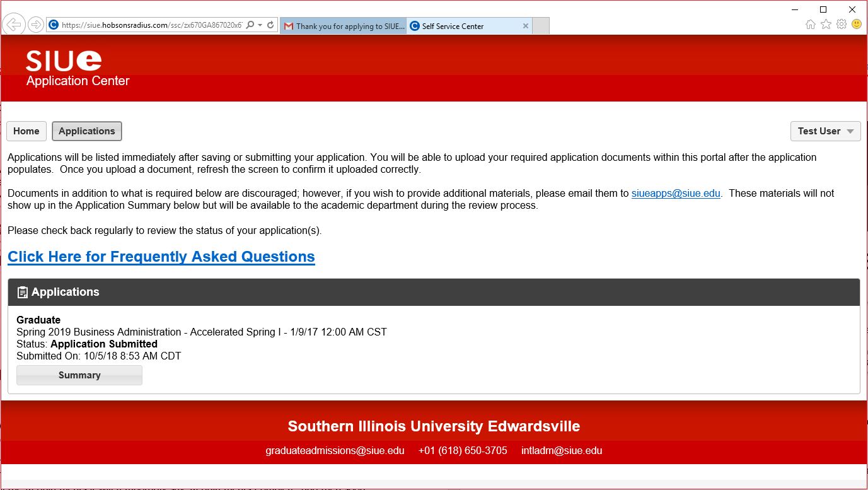Image resolution: width=868 pixels, height=490 pixels.
Task: Open the Frequently Asked Questions link
Action: click(x=161, y=257)
